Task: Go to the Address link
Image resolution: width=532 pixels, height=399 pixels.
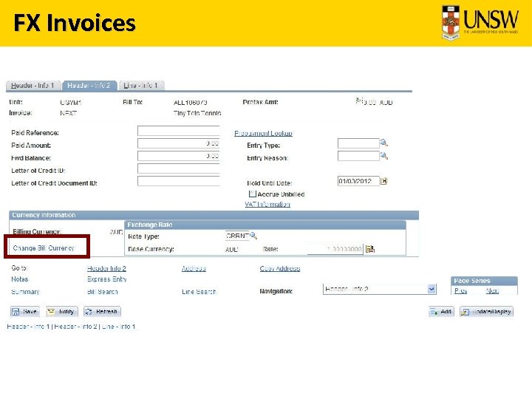Action: tap(194, 268)
